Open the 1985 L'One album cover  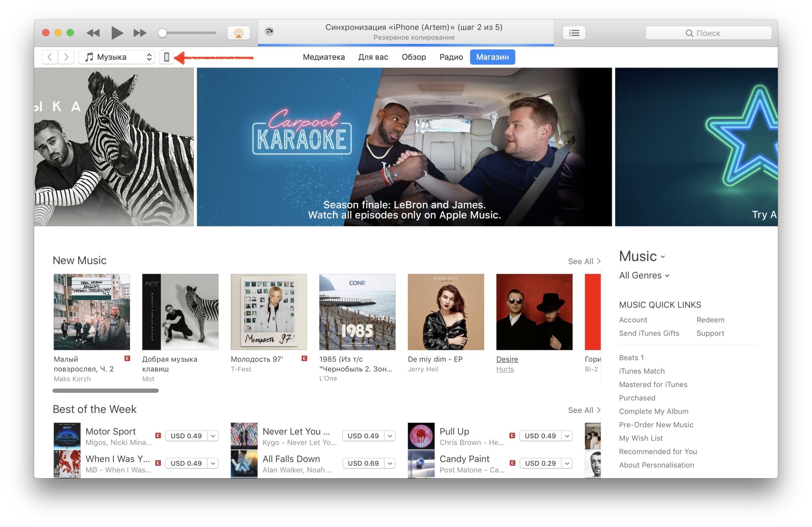coord(357,312)
